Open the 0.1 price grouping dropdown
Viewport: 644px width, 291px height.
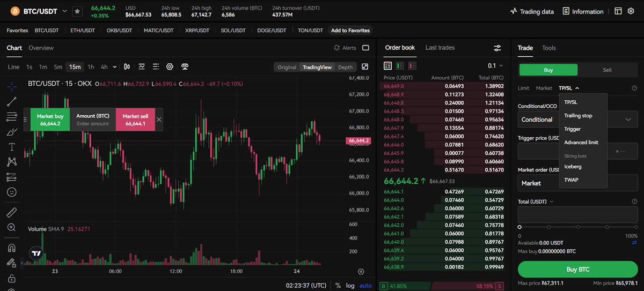point(495,66)
